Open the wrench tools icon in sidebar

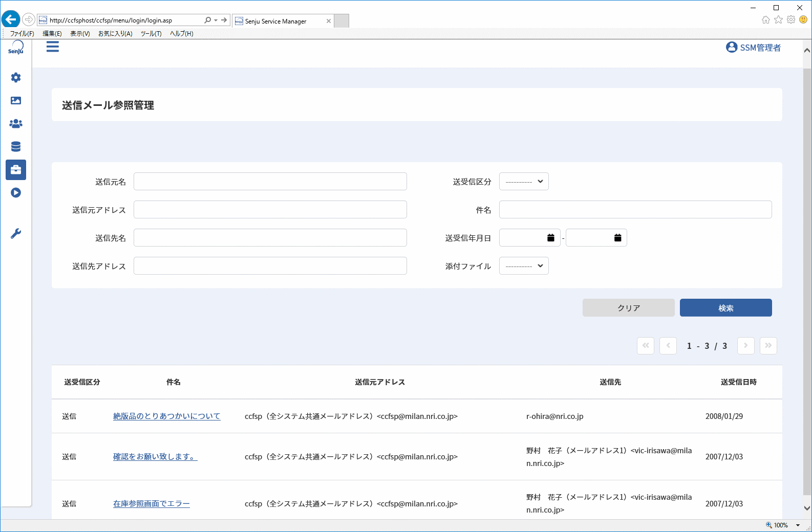(x=16, y=234)
